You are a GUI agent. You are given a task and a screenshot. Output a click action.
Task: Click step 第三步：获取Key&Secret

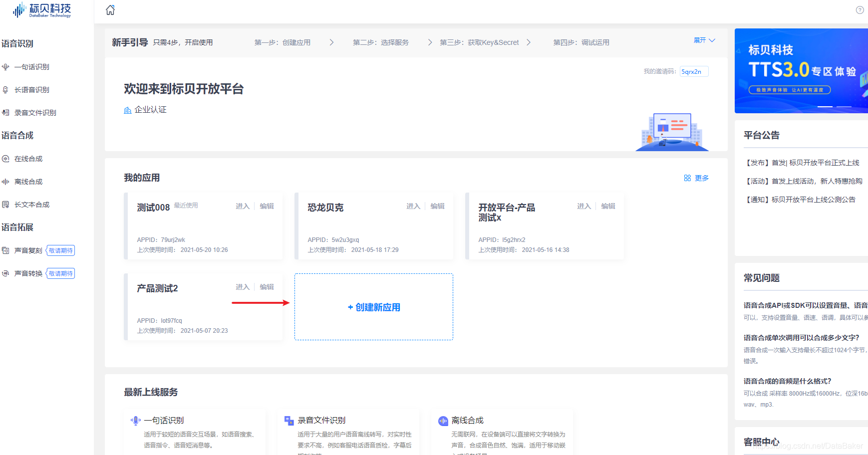point(479,42)
